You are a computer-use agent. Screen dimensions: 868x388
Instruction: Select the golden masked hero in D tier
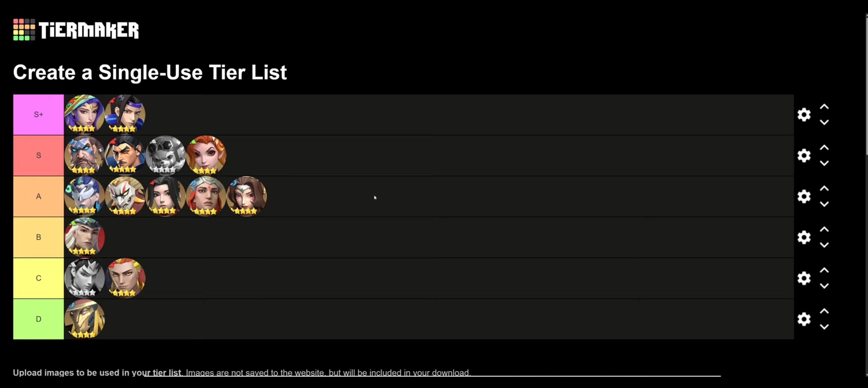[x=84, y=319]
